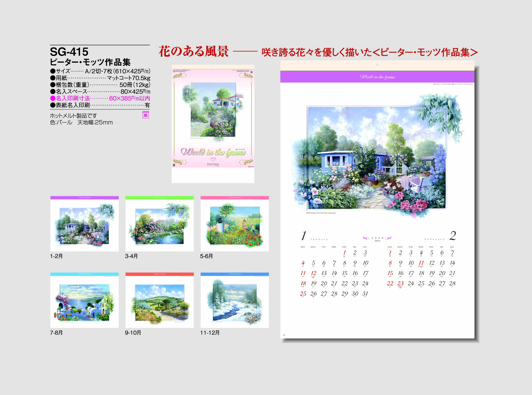Click the p.1 page number mark
The height and width of the screenshot is (395, 532).
284,335
